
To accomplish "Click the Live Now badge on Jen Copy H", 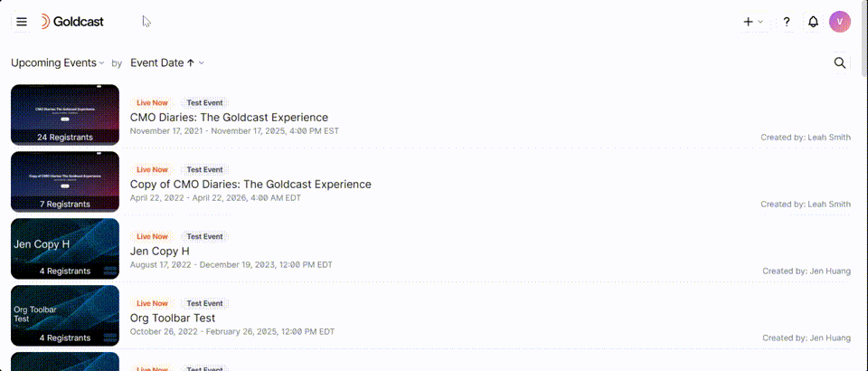I will click(x=152, y=236).
